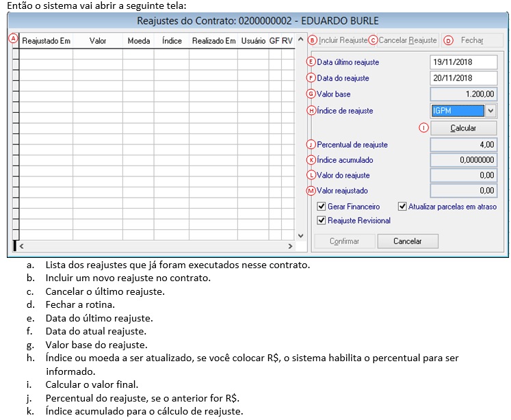The image size is (511, 420).
Task: Click the grid scroll left arrow
Action: pos(21,246)
